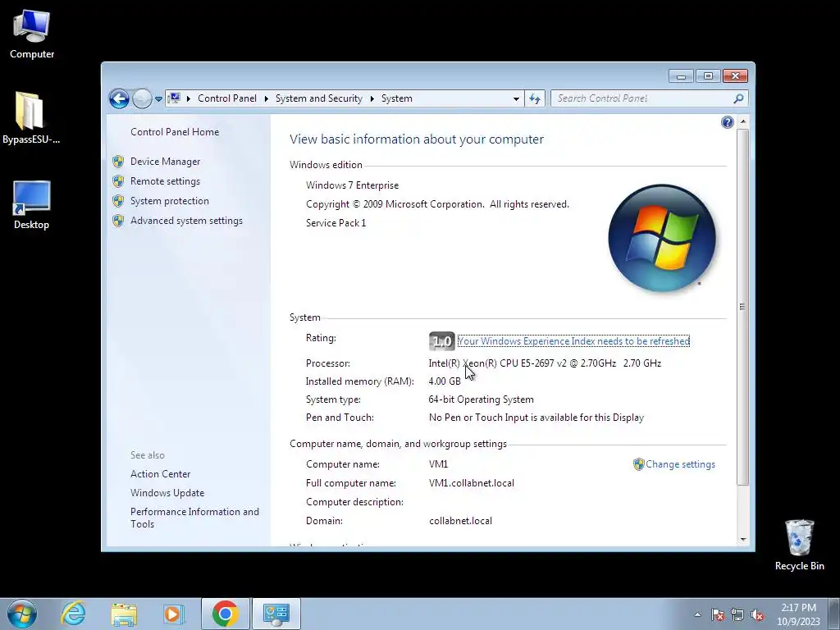The width and height of the screenshot is (840, 630).
Task: Click the vertical scrollbar thumb
Action: (742, 307)
